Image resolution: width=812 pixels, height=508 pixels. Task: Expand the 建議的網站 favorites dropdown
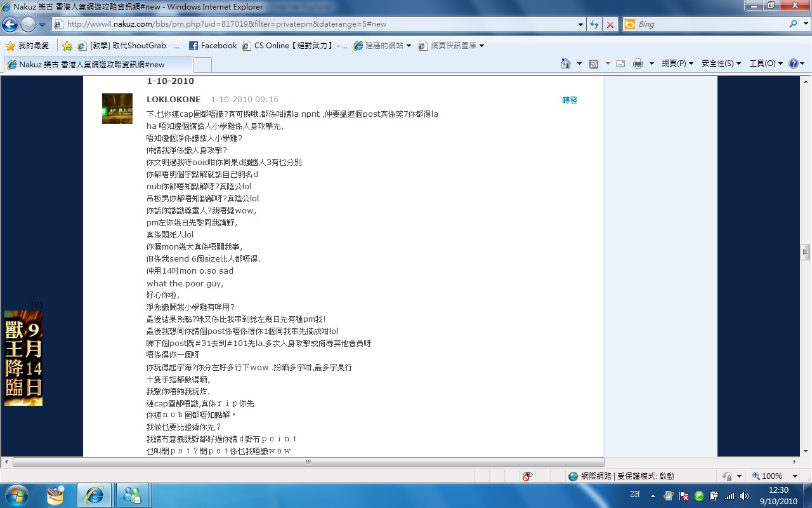409,46
